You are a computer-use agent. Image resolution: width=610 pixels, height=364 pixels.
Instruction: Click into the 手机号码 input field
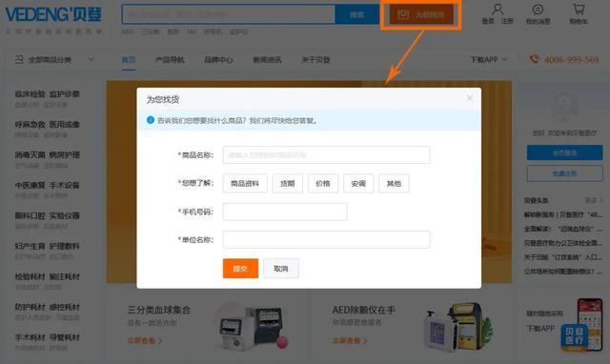(285, 212)
